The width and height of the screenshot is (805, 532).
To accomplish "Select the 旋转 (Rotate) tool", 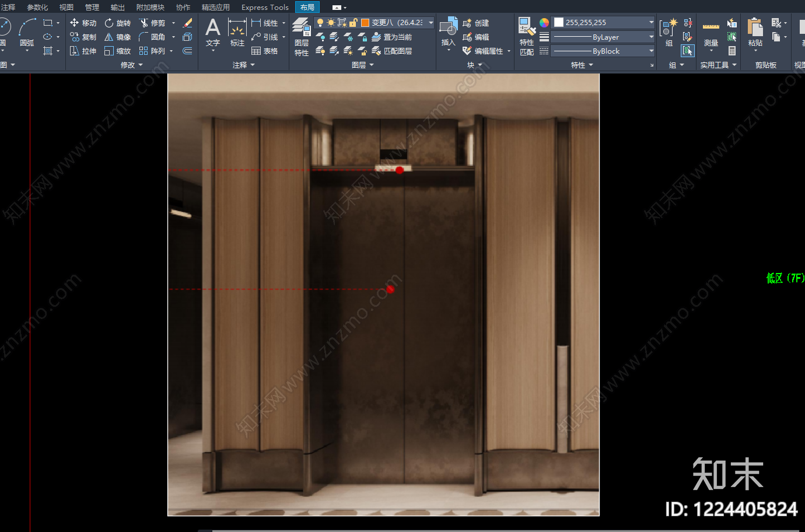I will [117, 23].
